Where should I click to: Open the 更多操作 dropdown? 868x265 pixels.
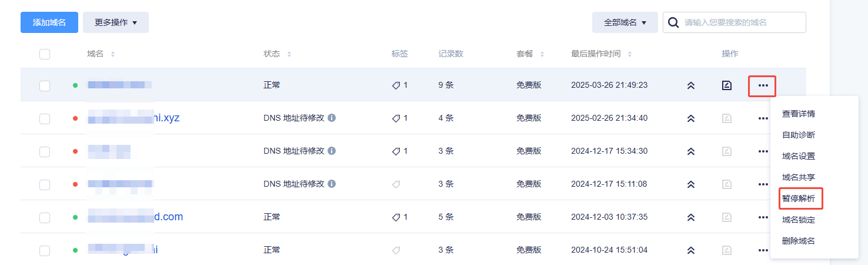tap(116, 22)
